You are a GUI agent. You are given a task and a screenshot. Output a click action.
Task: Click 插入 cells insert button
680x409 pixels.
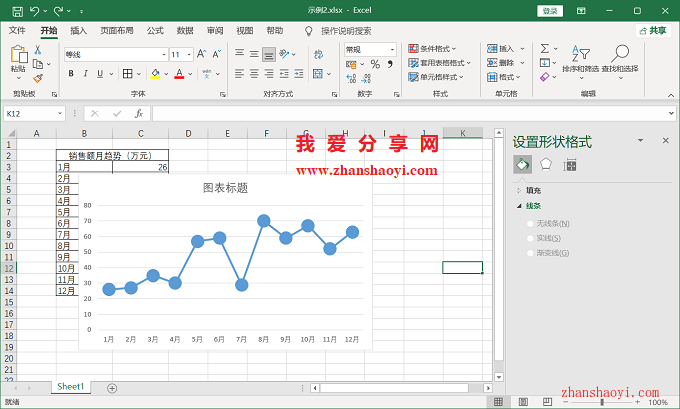click(500, 49)
